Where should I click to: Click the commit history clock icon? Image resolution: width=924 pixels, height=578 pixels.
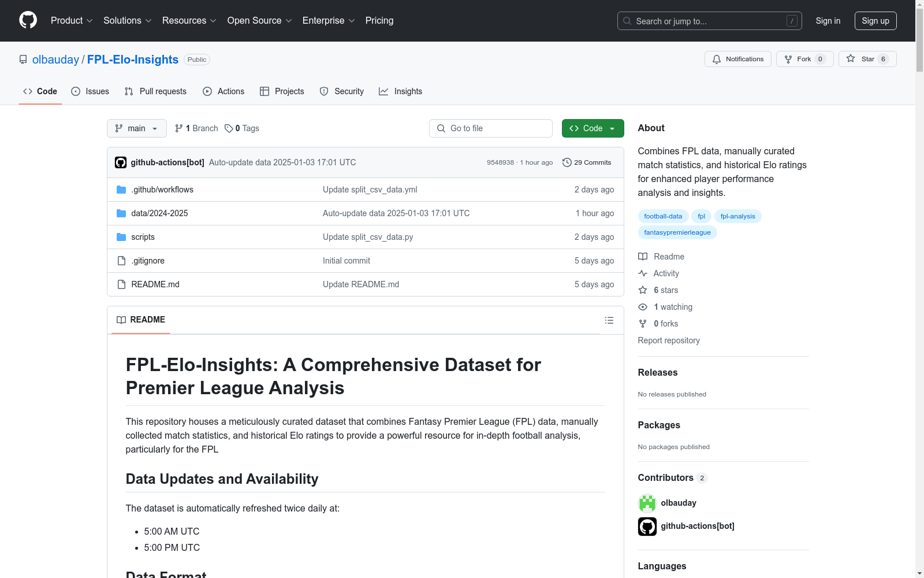pyautogui.click(x=567, y=162)
